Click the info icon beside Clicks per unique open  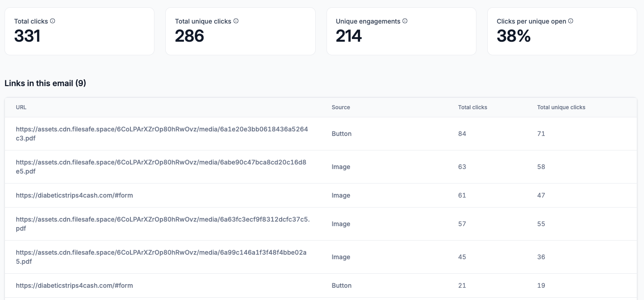pos(571,21)
